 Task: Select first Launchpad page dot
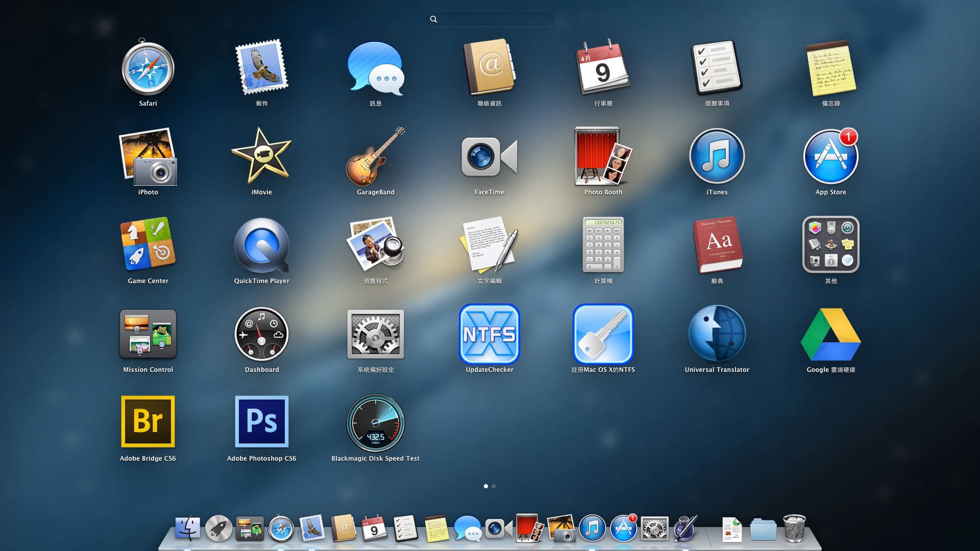pyautogui.click(x=485, y=486)
